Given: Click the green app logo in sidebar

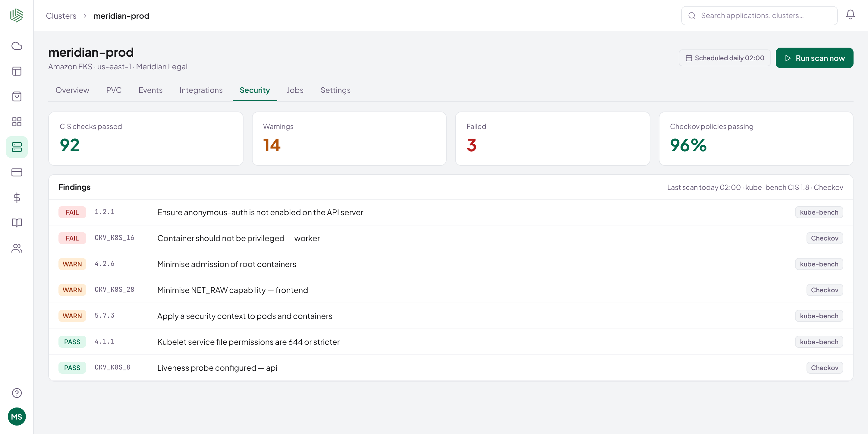Looking at the screenshot, I should coord(17,15).
